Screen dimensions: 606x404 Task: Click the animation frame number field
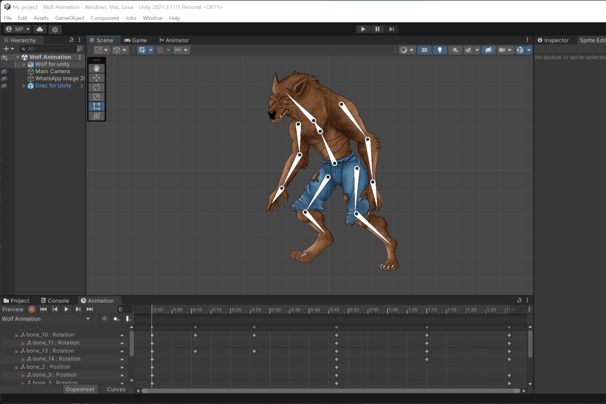(125, 309)
